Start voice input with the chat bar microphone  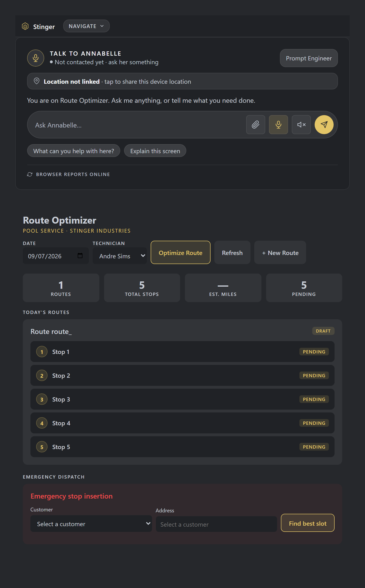278,125
